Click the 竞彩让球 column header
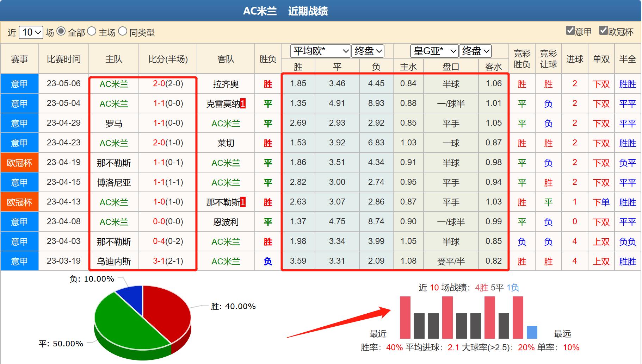The image size is (642, 364). (x=548, y=59)
